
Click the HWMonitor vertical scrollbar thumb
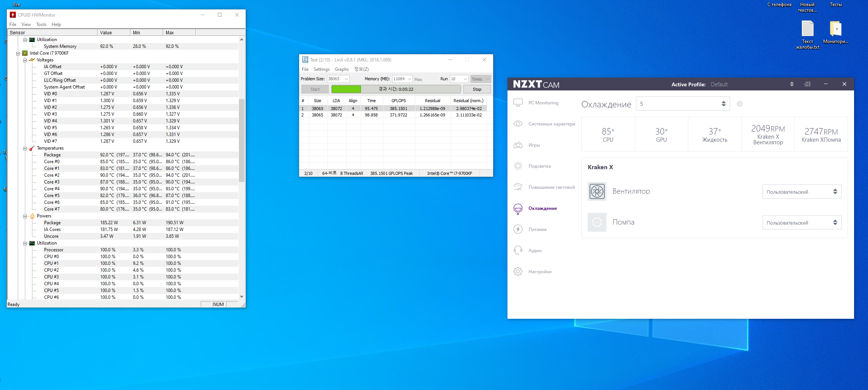[x=241, y=140]
